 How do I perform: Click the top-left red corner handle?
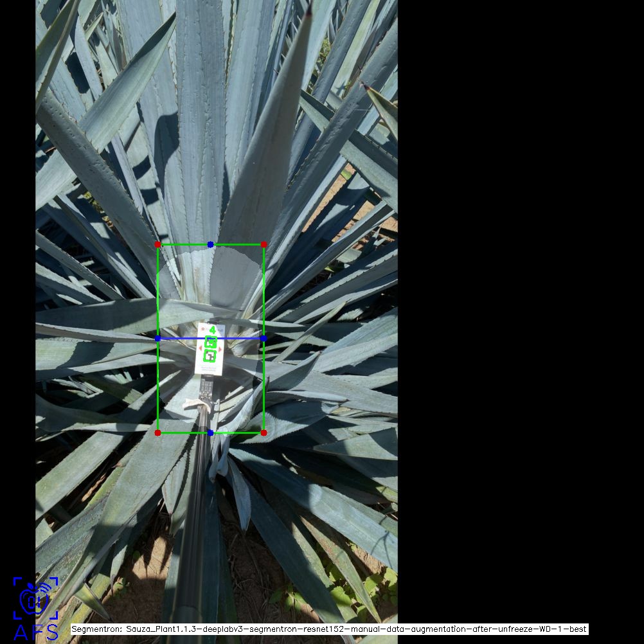click(158, 245)
